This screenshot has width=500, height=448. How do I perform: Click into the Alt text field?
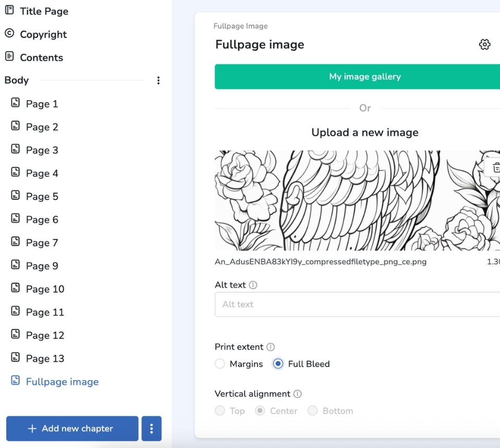[x=357, y=305]
